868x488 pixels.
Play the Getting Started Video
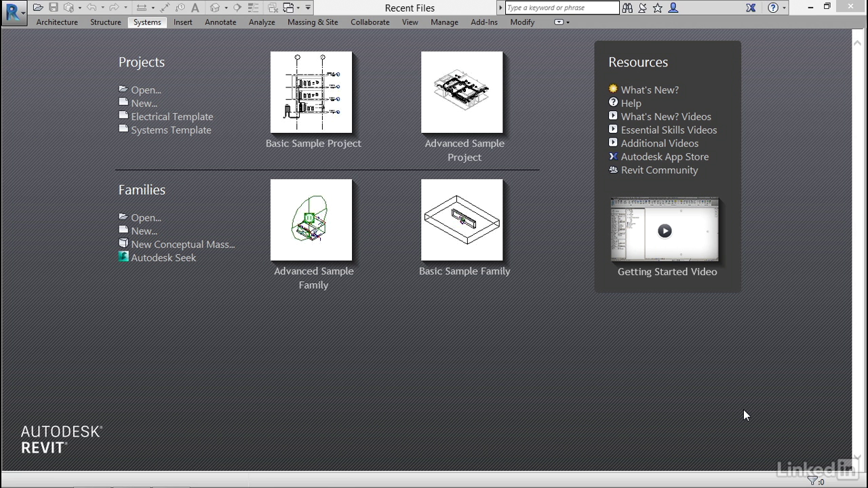tap(665, 230)
